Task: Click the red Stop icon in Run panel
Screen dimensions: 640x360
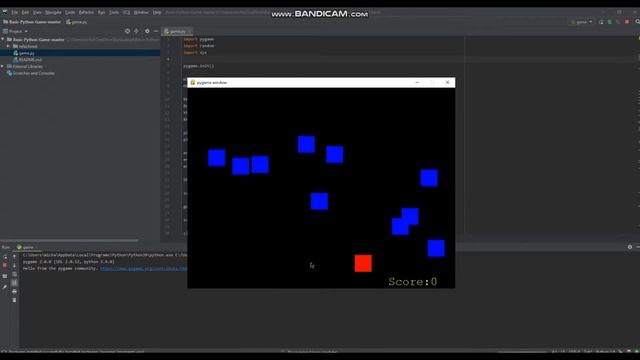Action: tap(5, 265)
